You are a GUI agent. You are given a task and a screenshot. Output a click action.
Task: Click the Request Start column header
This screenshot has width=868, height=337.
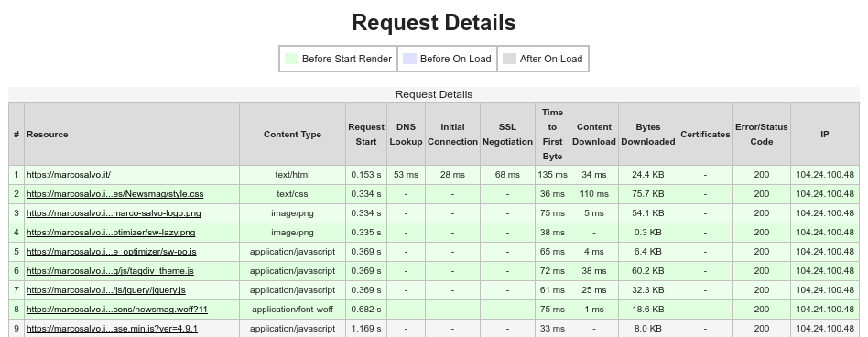tap(366, 135)
